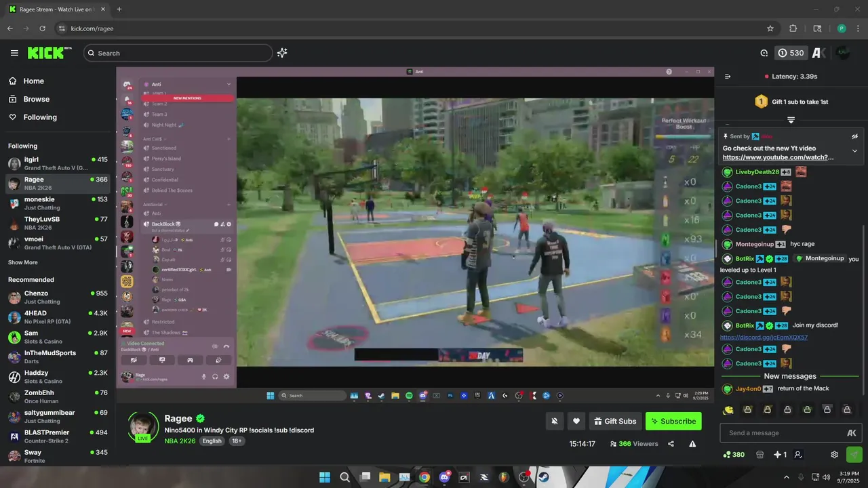Toggle stream notifications bell
Screen dimensions: 868x488
554,421
